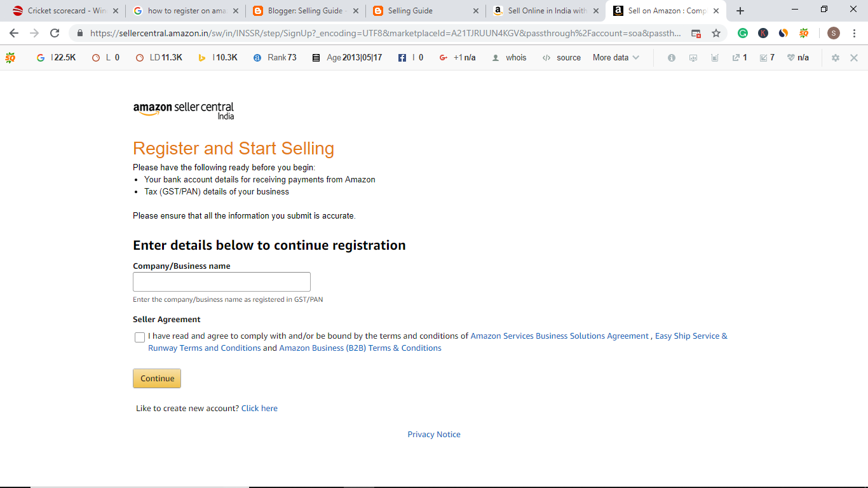The height and width of the screenshot is (488, 868).
Task: Reload the current page
Action: pyautogui.click(x=55, y=33)
